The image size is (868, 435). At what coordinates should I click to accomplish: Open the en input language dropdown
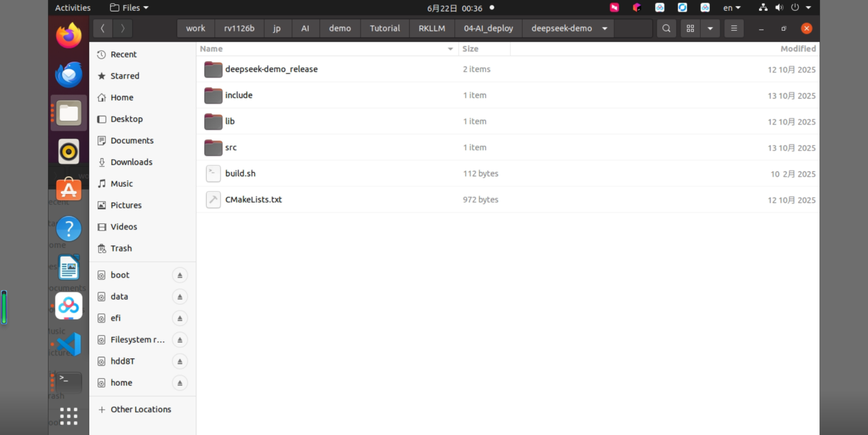pyautogui.click(x=732, y=8)
